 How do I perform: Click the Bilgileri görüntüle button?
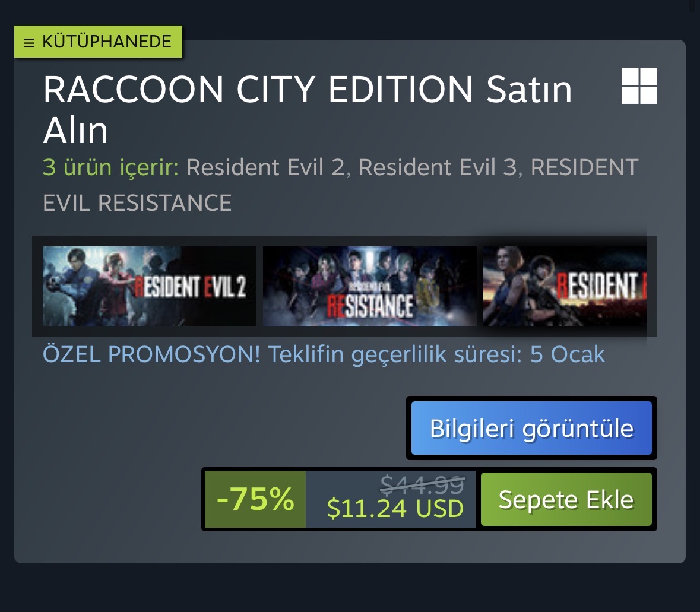[531, 428]
